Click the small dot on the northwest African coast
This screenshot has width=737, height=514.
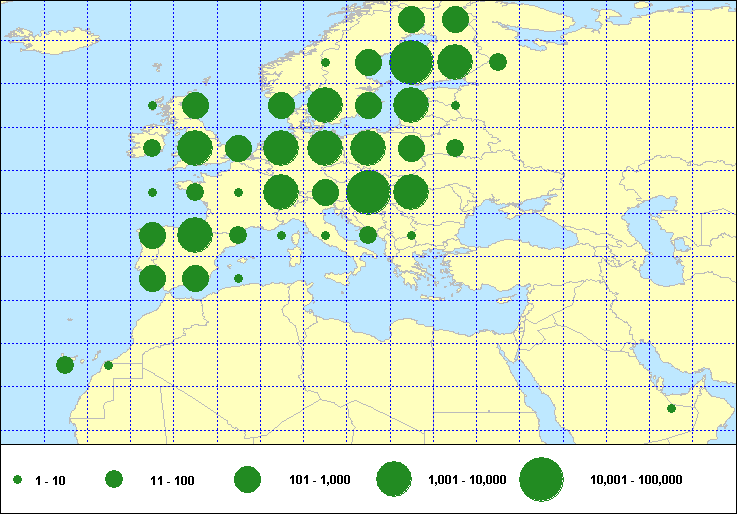[x=108, y=365]
